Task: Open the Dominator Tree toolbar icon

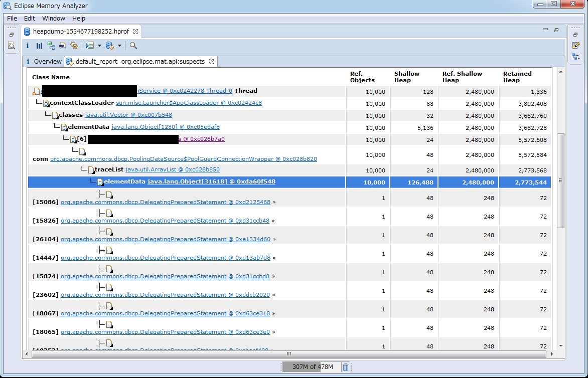Action: pyautogui.click(x=51, y=46)
